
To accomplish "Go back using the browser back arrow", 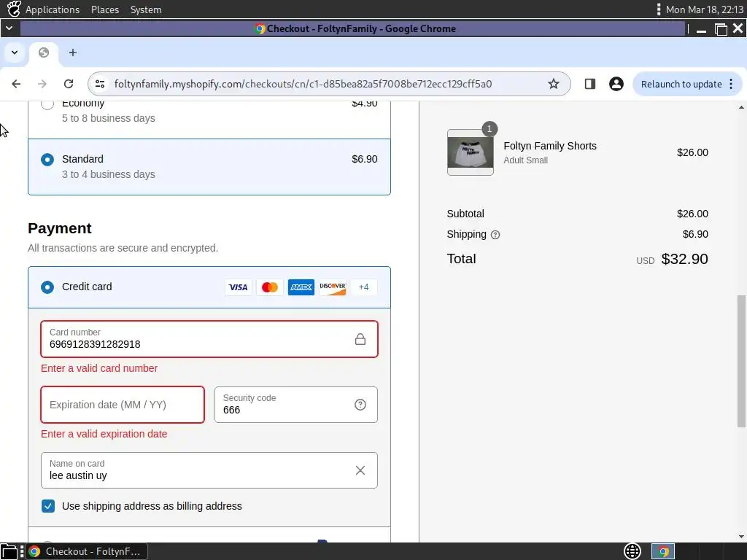I will (x=16, y=84).
